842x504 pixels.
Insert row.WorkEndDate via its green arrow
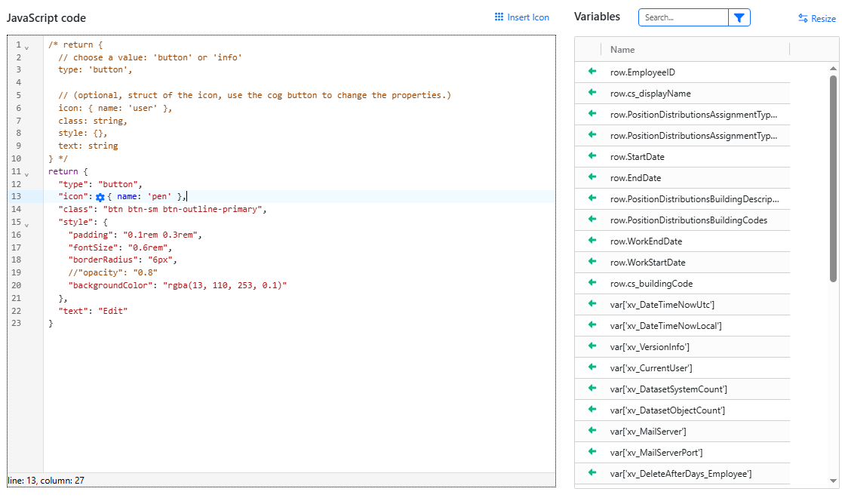point(592,240)
